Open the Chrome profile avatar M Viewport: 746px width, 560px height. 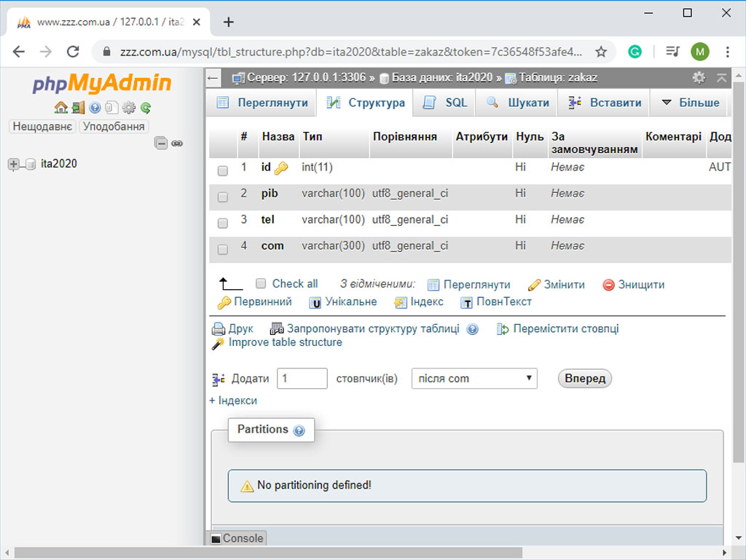(700, 52)
